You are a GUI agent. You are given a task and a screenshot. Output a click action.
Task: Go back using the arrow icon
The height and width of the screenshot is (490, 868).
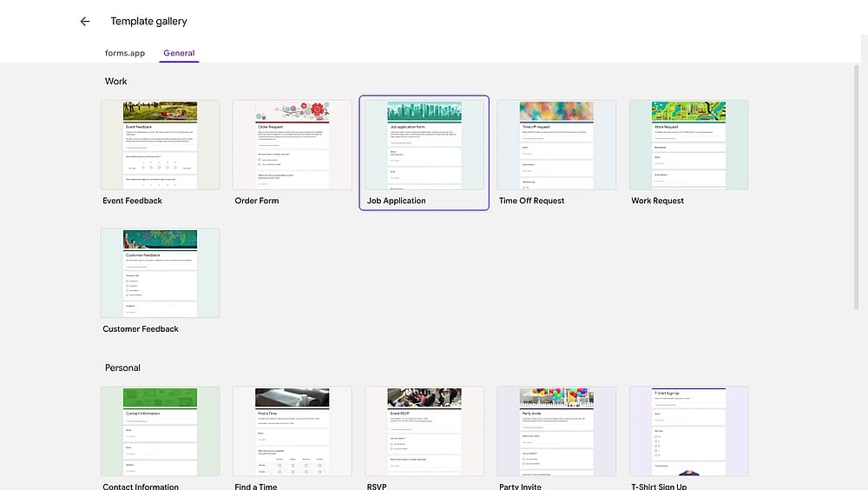[x=85, y=21]
